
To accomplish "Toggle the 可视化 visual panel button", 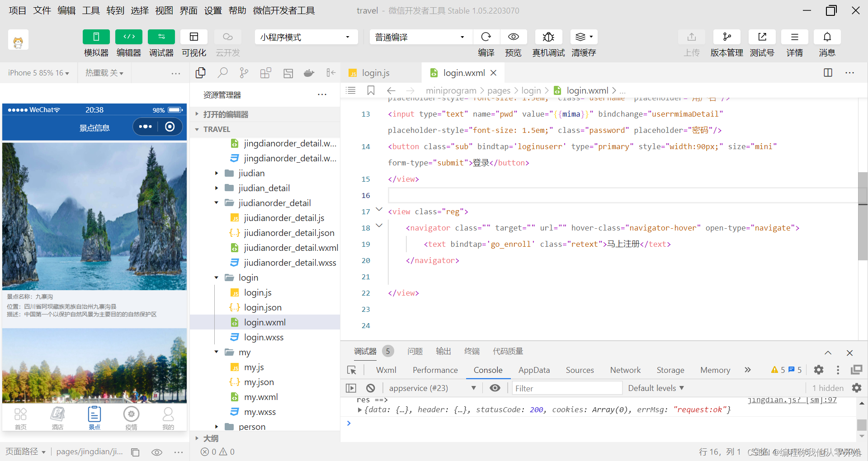I will pos(194,37).
